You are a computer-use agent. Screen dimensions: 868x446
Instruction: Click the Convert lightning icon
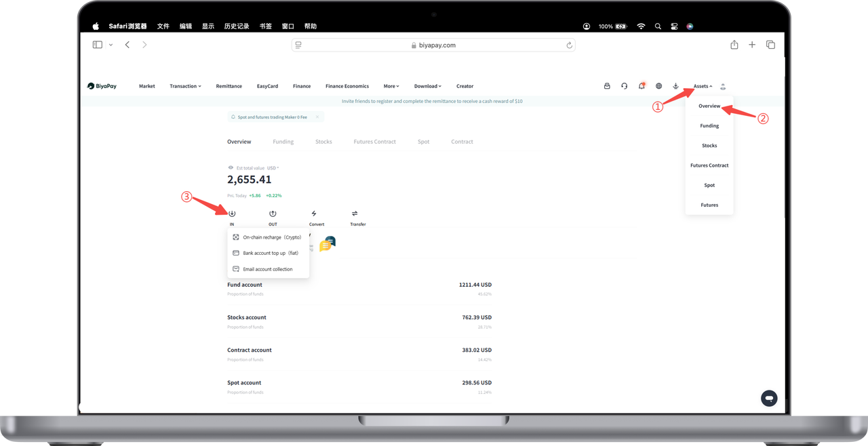click(x=314, y=214)
